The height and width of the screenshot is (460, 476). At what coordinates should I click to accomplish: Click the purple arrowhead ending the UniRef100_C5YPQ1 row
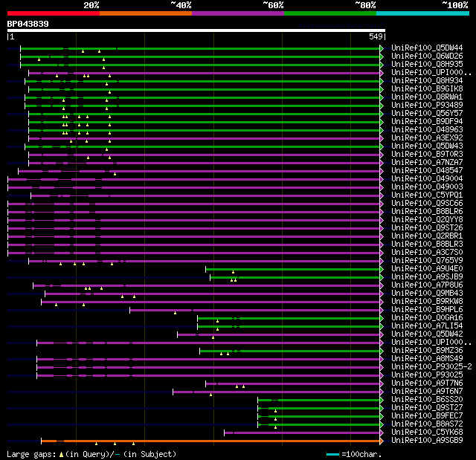382,196
